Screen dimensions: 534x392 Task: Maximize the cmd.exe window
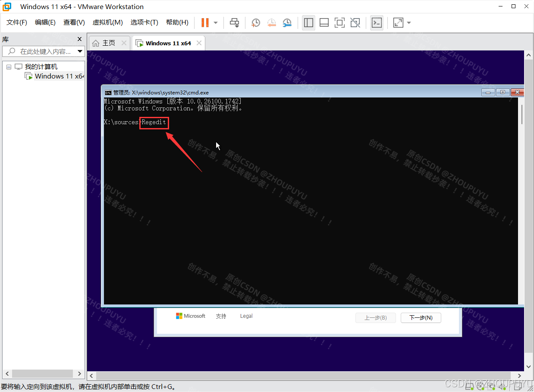[503, 92]
